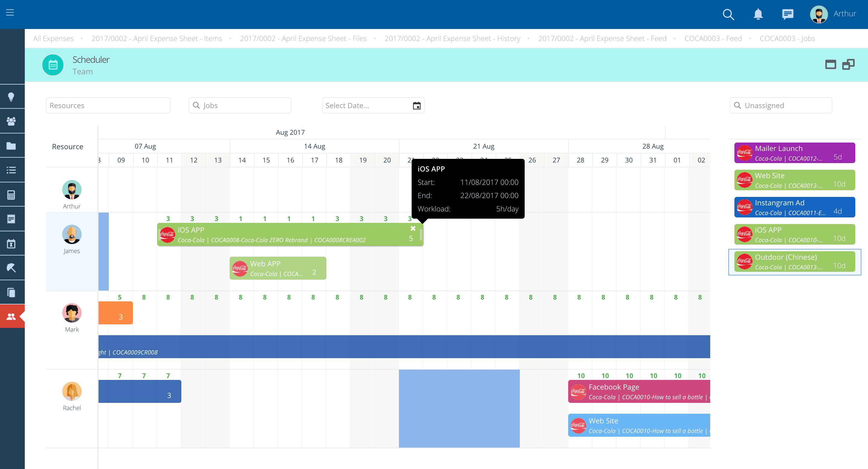Image resolution: width=868 pixels, height=469 pixels.
Task: Click the 28 Aug week header
Action: (653, 146)
